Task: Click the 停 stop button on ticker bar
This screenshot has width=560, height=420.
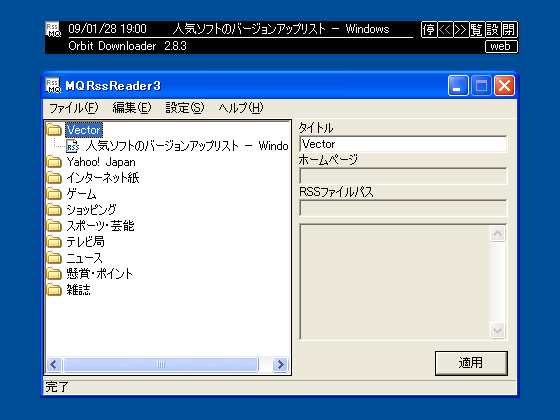Action: [x=429, y=29]
